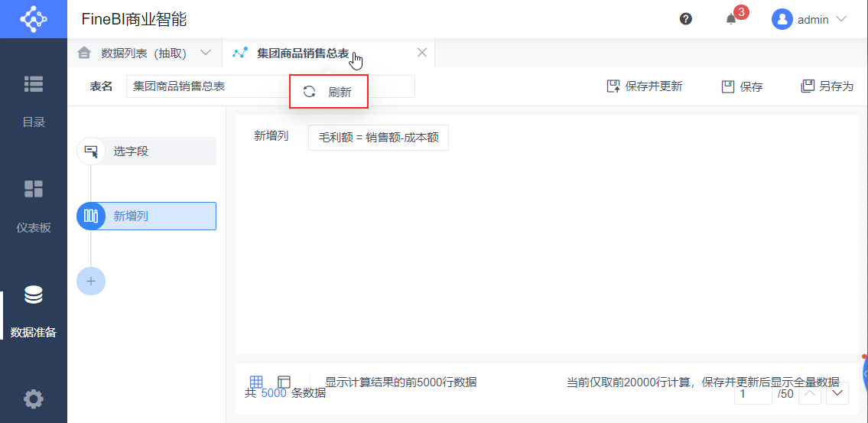Click the floppy-disk icon beside 保存
The width and height of the screenshot is (868, 423).
tap(727, 86)
